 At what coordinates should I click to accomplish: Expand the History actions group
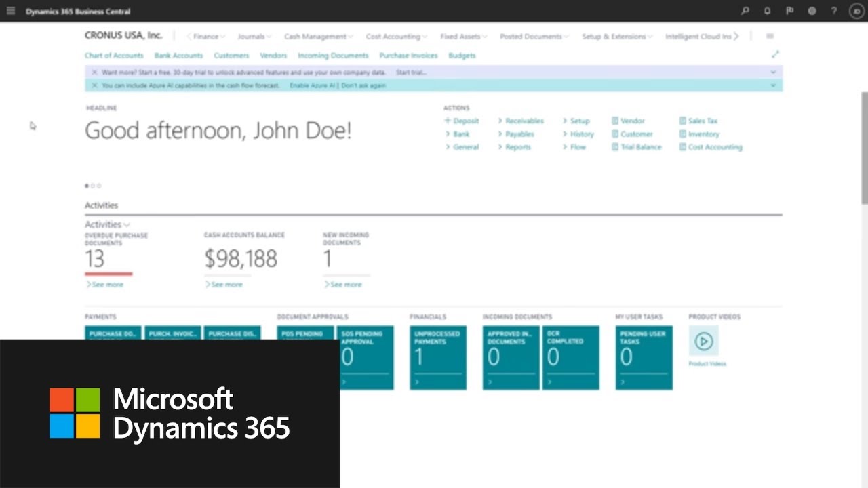coord(578,134)
